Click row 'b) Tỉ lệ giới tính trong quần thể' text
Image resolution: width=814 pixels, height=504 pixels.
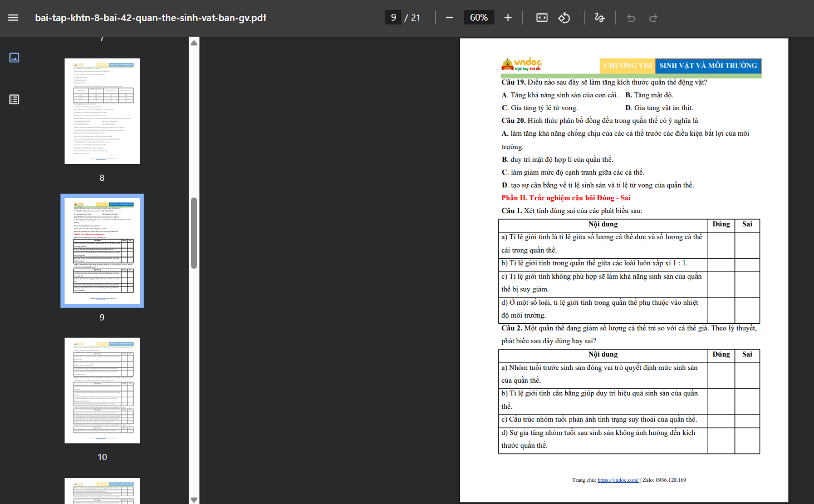click(594, 263)
